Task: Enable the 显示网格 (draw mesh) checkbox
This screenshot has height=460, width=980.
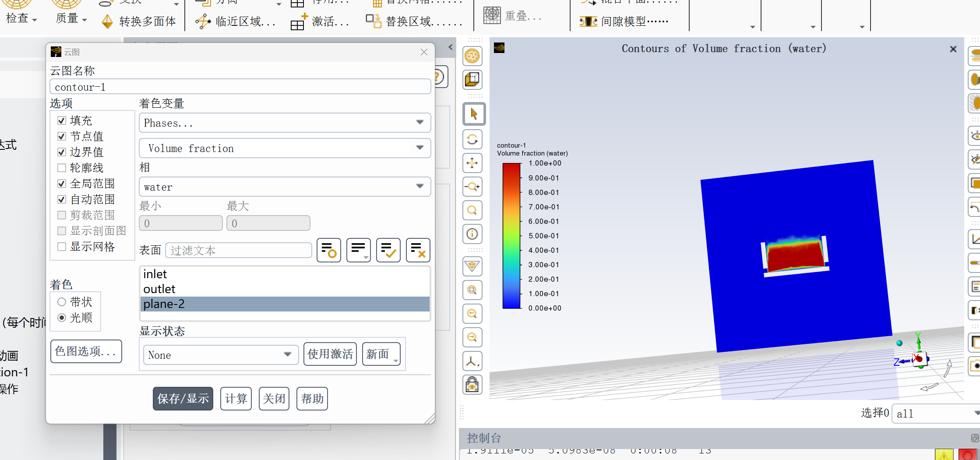Action: [x=62, y=247]
